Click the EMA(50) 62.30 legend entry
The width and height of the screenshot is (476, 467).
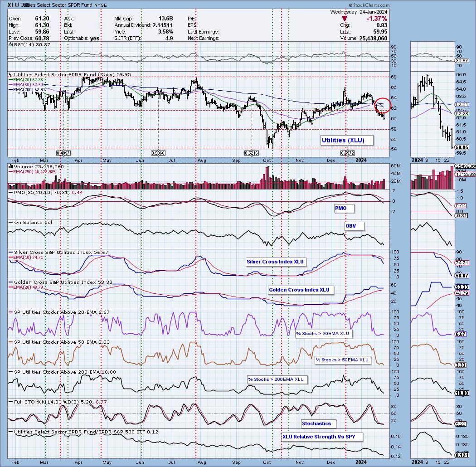click(26, 84)
